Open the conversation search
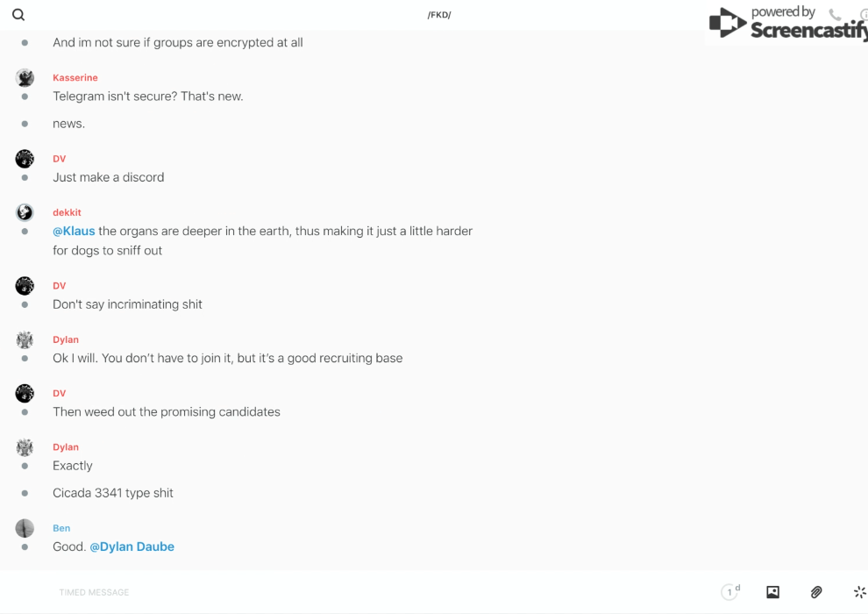The width and height of the screenshot is (868, 614). pos(18,15)
